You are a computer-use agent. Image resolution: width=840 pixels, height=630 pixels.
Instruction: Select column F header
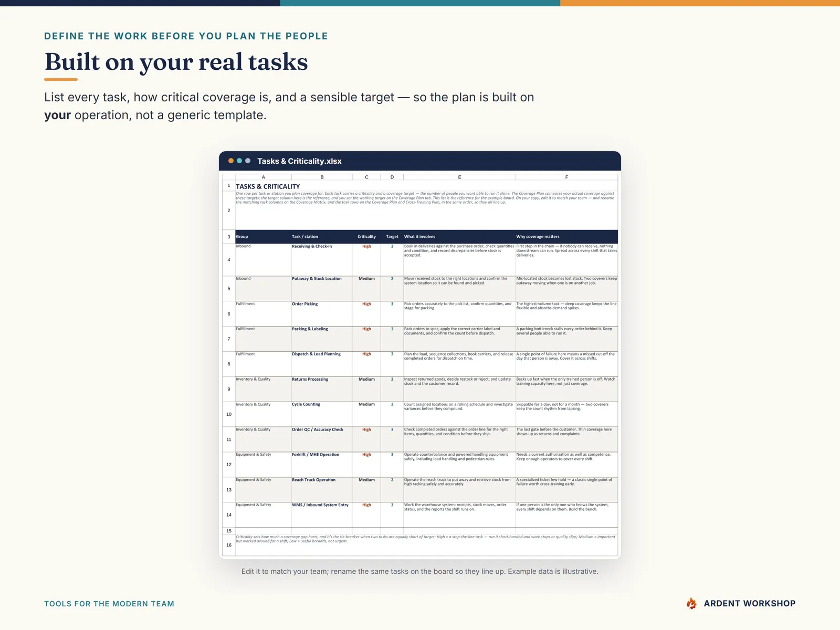pyautogui.click(x=566, y=177)
